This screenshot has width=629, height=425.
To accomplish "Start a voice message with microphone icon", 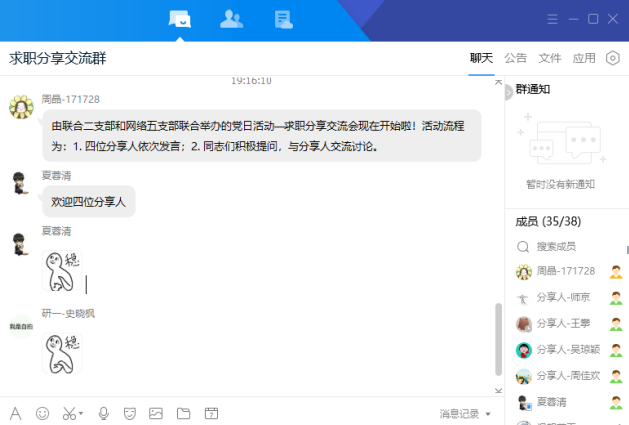I will [x=103, y=413].
